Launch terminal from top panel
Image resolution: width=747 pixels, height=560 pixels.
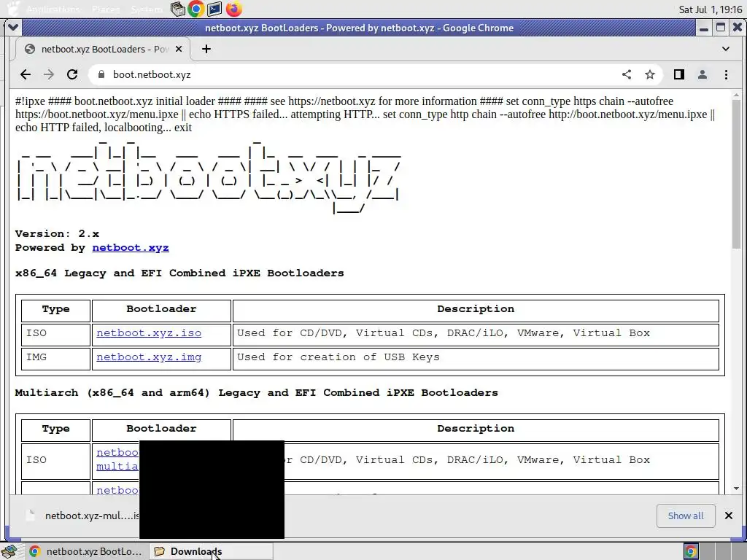pos(214,9)
